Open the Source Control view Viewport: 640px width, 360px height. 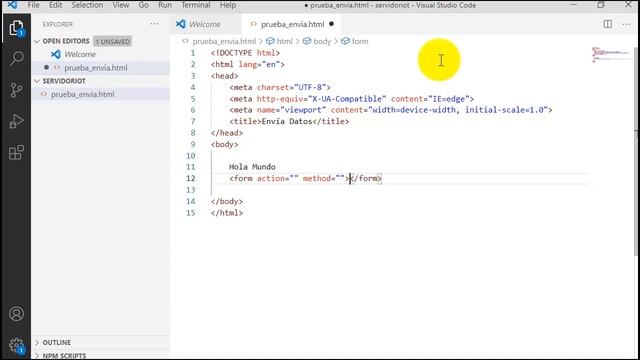tap(16, 90)
